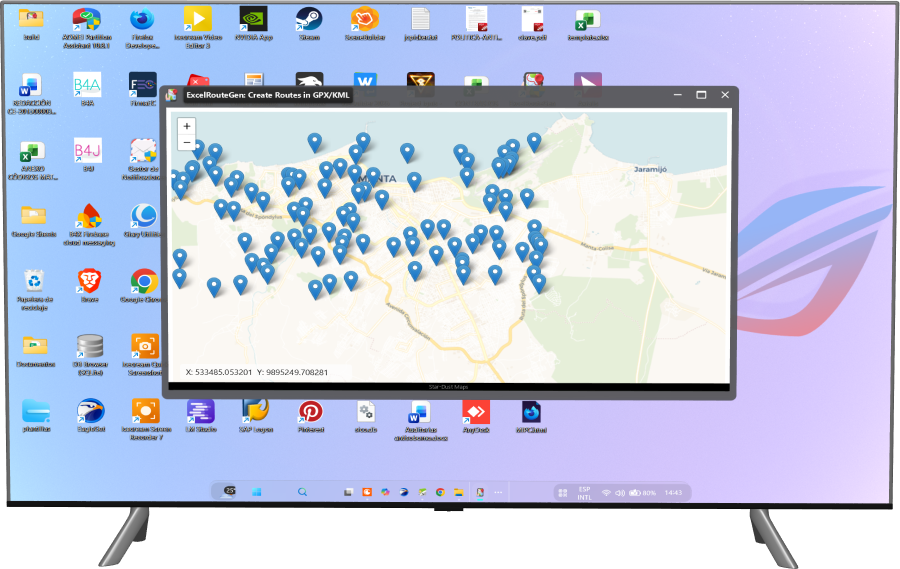Open the AnyDesk desktop shortcut
Viewport: 900px width, 569px height.
[x=476, y=415]
